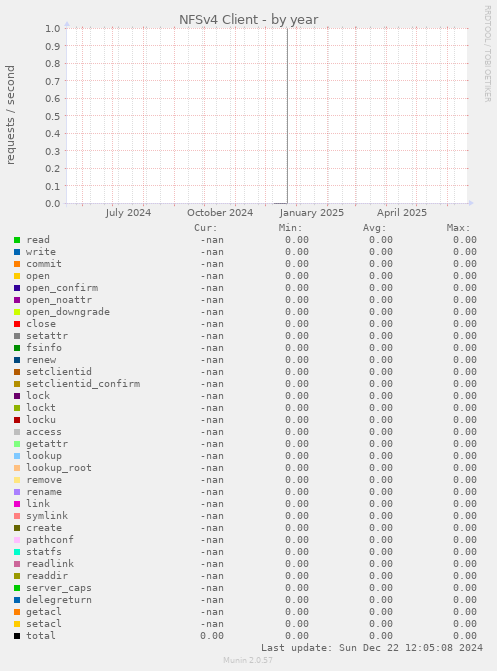Select the open_downgrade legend label

(x=68, y=312)
